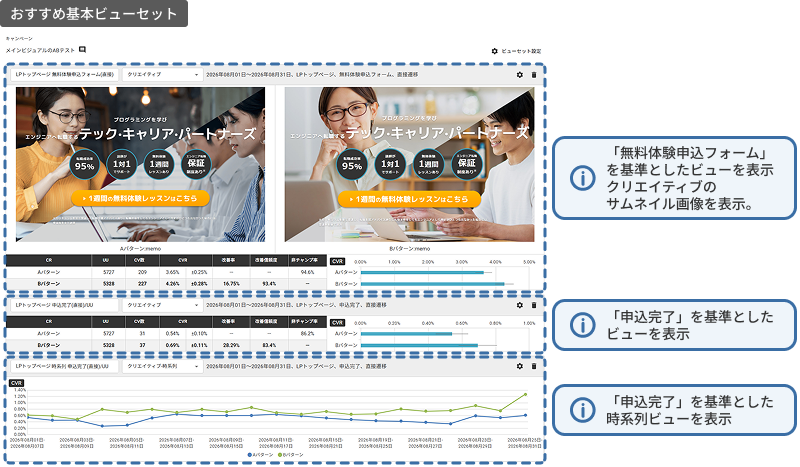The width and height of the screenshot is (800, 467).
Task: Toggle Aパターン series in time chart legend
Action: [x=261, y=454]
